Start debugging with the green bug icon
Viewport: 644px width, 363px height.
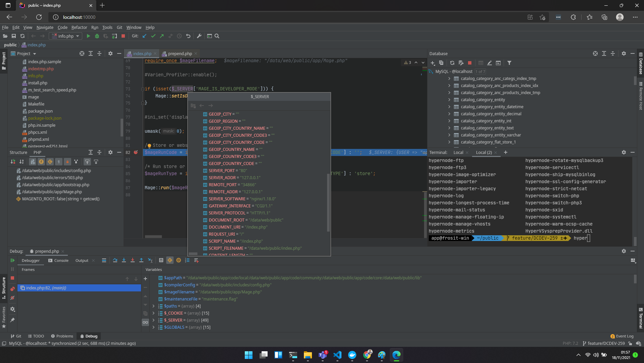(x=97, y=36)
